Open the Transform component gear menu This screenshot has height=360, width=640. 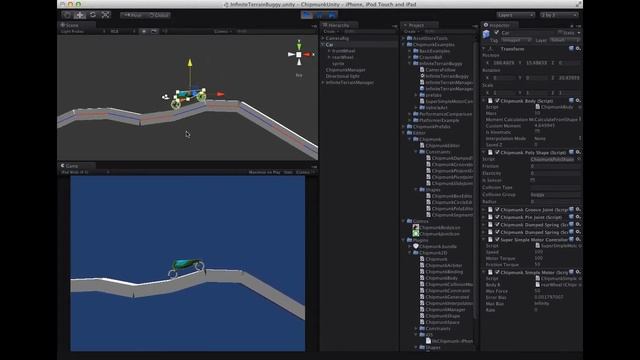tap(578, 49)
